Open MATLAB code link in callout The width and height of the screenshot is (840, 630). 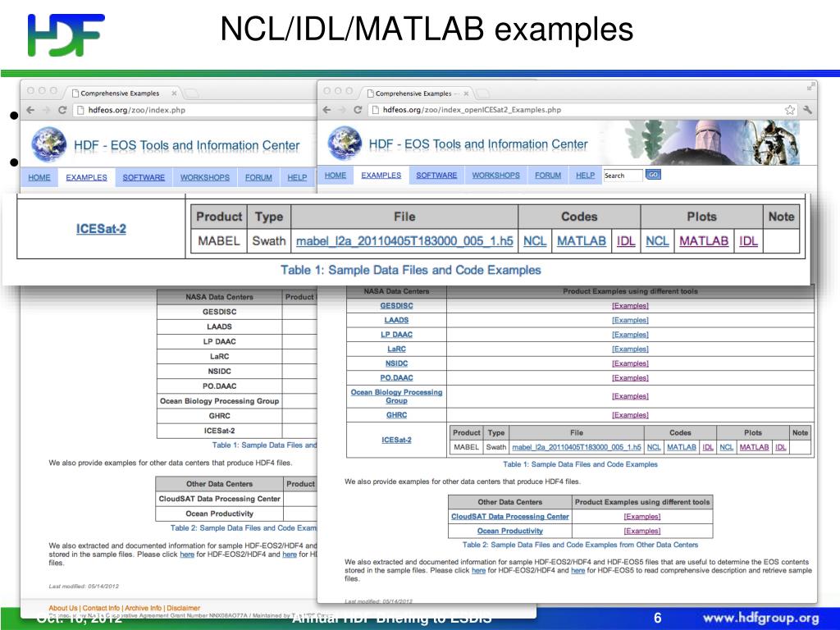(x=582, y=241)
